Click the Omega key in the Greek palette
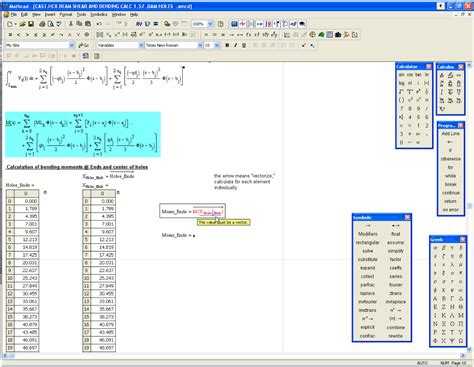 460,341
